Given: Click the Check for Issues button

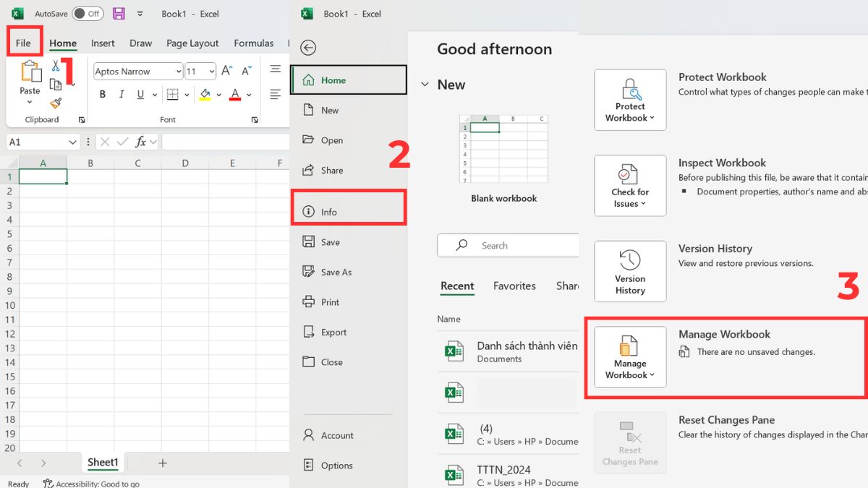Looking at the screenshot, I should coord(630,186).
